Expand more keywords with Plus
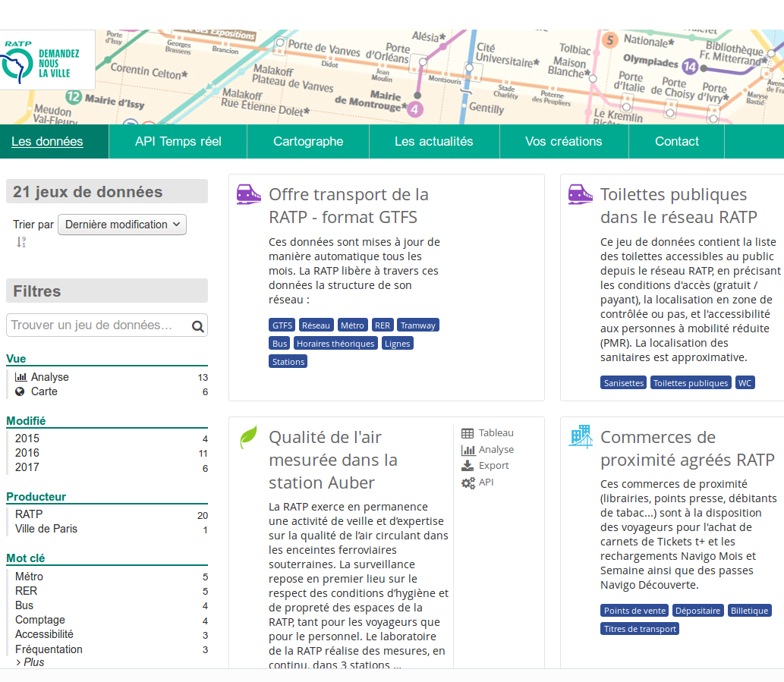The height and width of the screenshot is (682, 784). click(30, 662)
